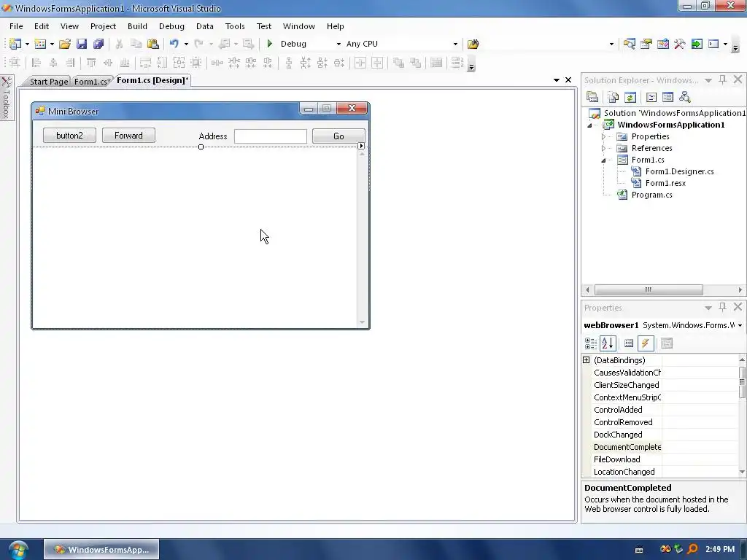Pin the Solution Explorer panel
This screenshot has width=747, height=560.
(x=723, y=79)
